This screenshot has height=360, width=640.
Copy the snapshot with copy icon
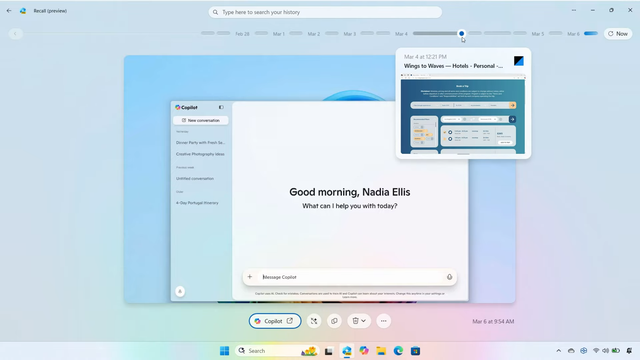tap(334, 321)
